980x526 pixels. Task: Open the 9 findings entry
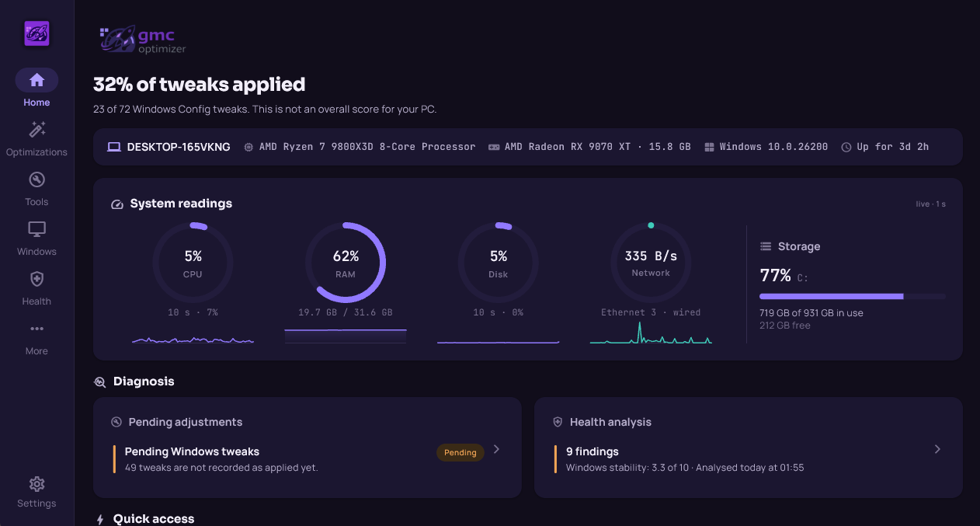tap(749, 458)
